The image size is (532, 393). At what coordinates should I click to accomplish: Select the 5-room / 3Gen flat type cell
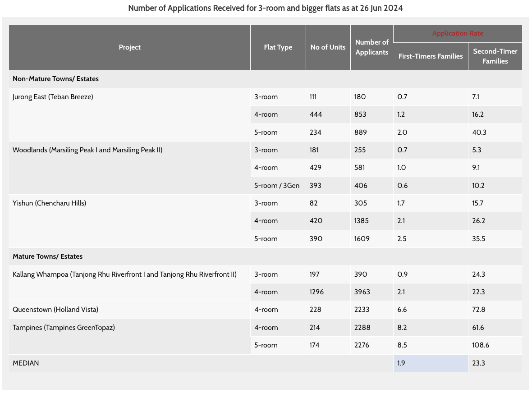278,186
